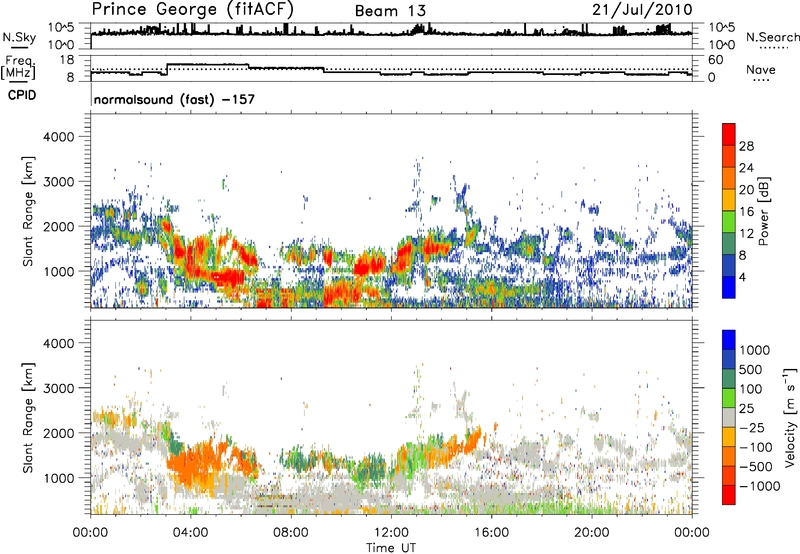The image size is (800, 554).
Task: Select the 'Beam 13' label
Action: pos(390,11)
